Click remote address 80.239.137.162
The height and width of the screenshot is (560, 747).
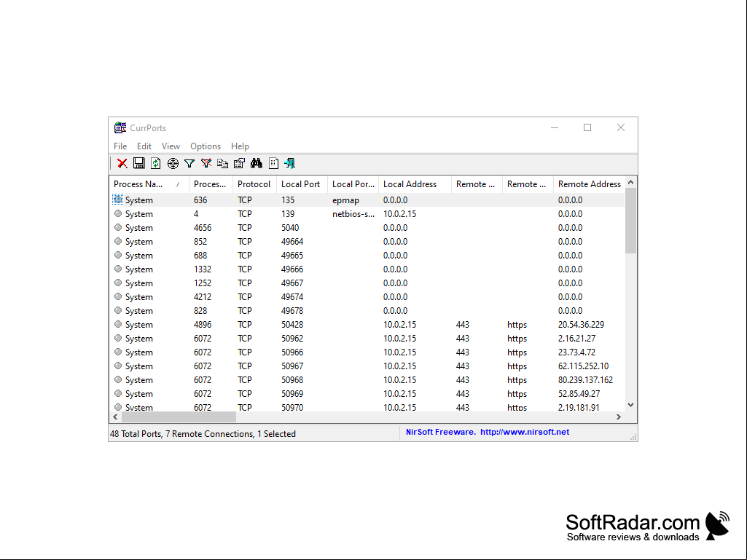(585, 379)
